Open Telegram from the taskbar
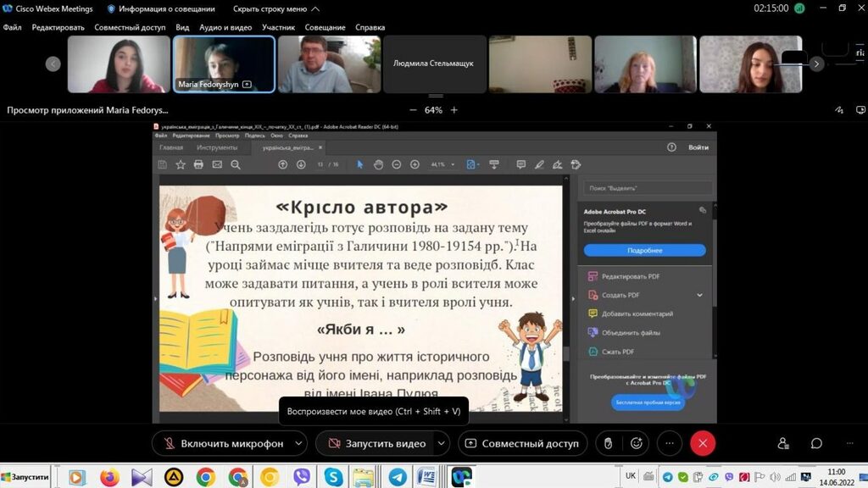The width and height of the screenshot is (868, 488). click(x=397, y=477)
